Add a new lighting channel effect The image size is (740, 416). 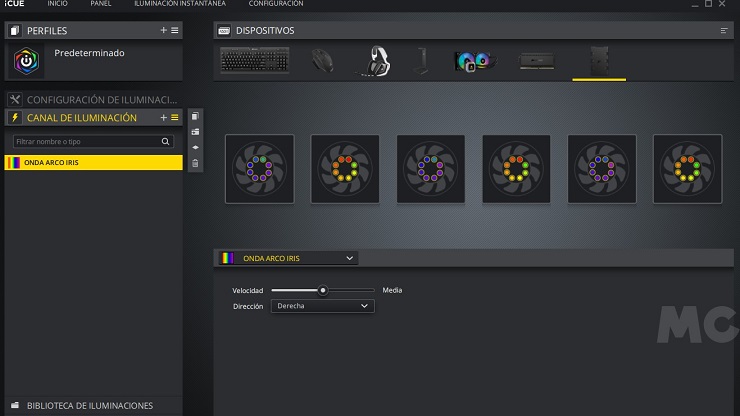pyautogui.click(x=164, y=117)
